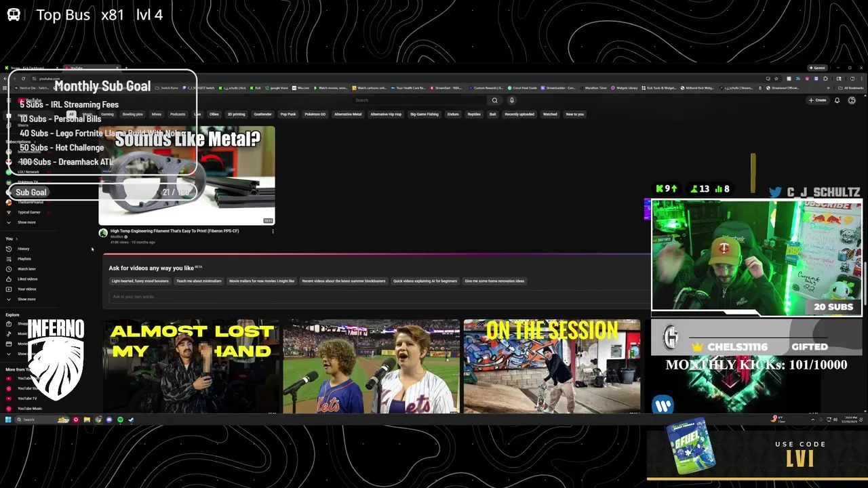The image size is (868, 488).
Task: Click Light-hearted, funny mood boosters suggestion
Action: pyautogui.click(x=140, y=281)
